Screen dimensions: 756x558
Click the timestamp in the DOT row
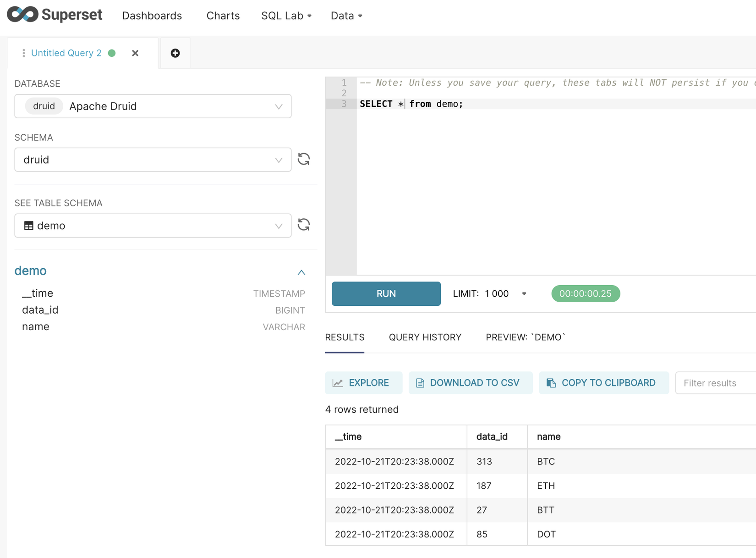click(x=394, y=535)
